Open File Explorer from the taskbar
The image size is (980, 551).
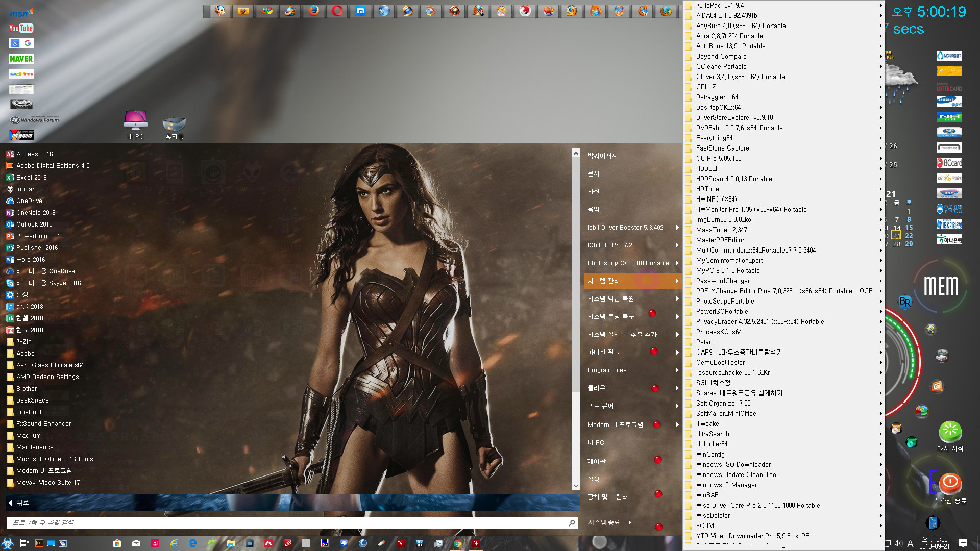[230, 543]
